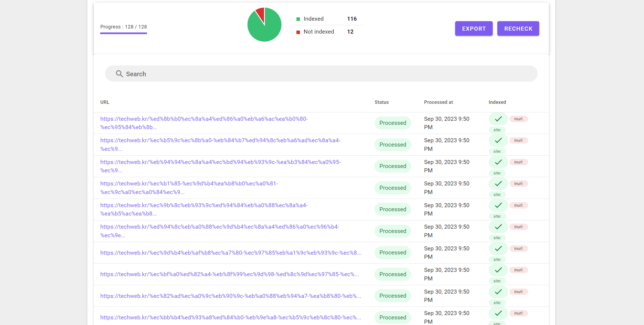Open the techweb.kr link starting %ec%b1%85
This screenshot has width=644, height=325.
point(189,188)
